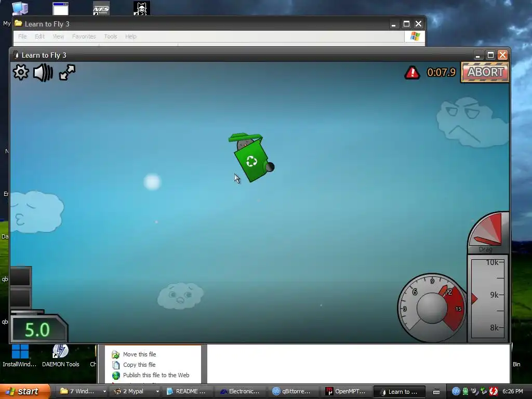The image size is (532, 399).
Task: Click the green recycle bin penguin
Action: [x=251, y=157]
